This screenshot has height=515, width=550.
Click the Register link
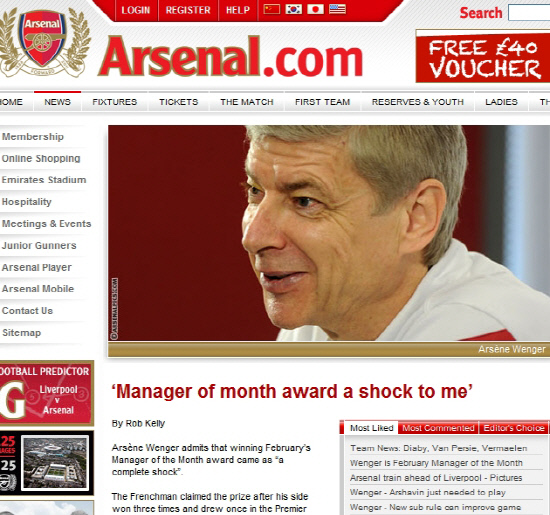pos(188,10)
